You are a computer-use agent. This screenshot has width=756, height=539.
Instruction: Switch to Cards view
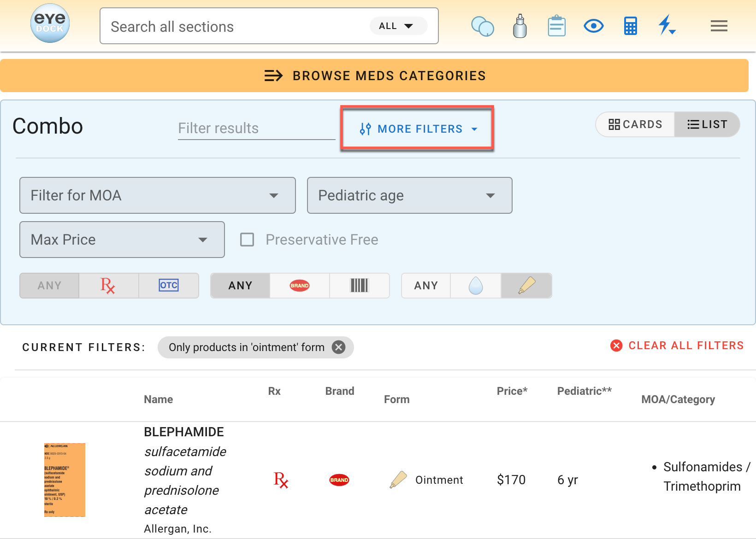pyautogui.click(x=635, y=124)
